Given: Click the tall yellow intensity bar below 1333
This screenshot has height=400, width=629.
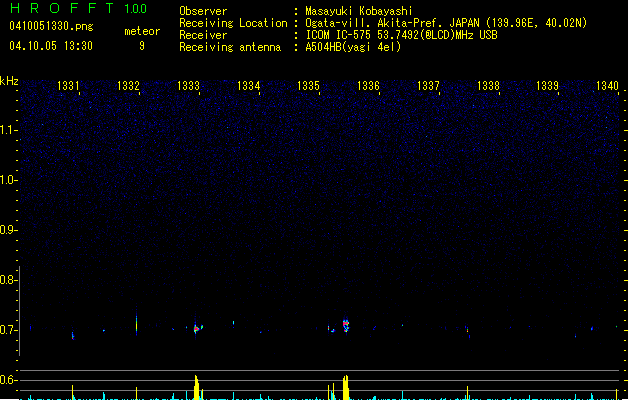Looking at the screenshot, I should (x=197, y=388).
